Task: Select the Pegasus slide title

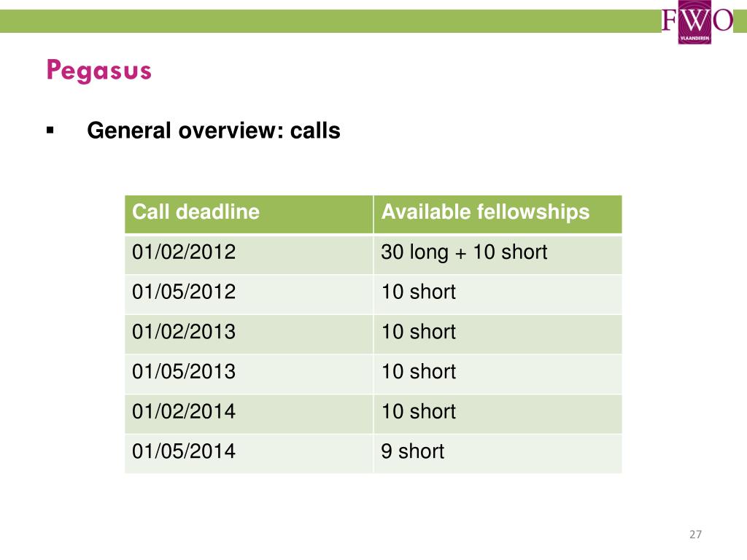Action: (99, 71)
